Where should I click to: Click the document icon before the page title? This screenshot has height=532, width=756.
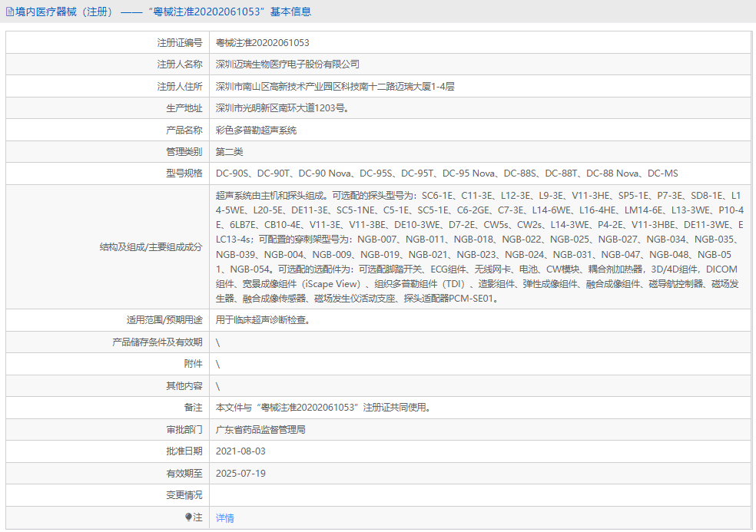pyautogui.click(x=11, y=12)
